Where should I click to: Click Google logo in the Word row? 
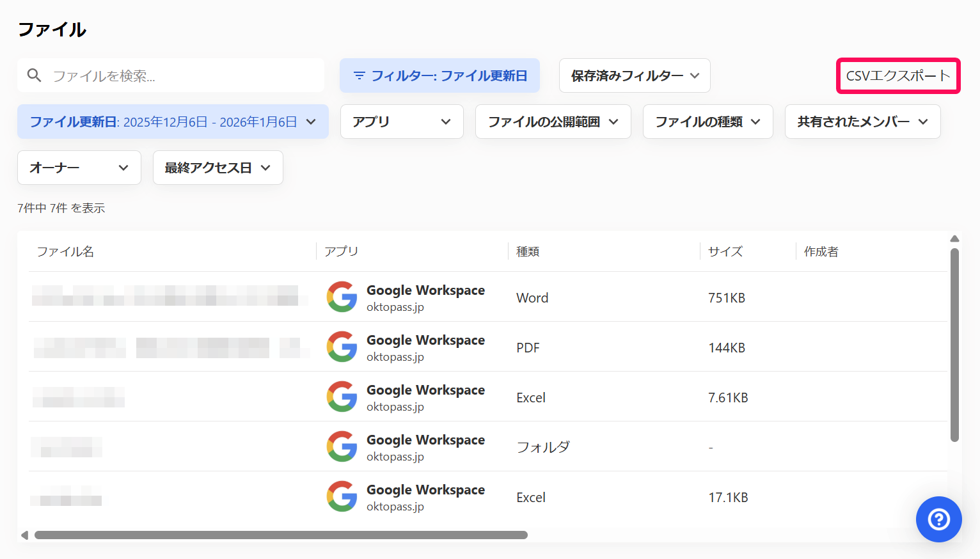tap(342, 297)
